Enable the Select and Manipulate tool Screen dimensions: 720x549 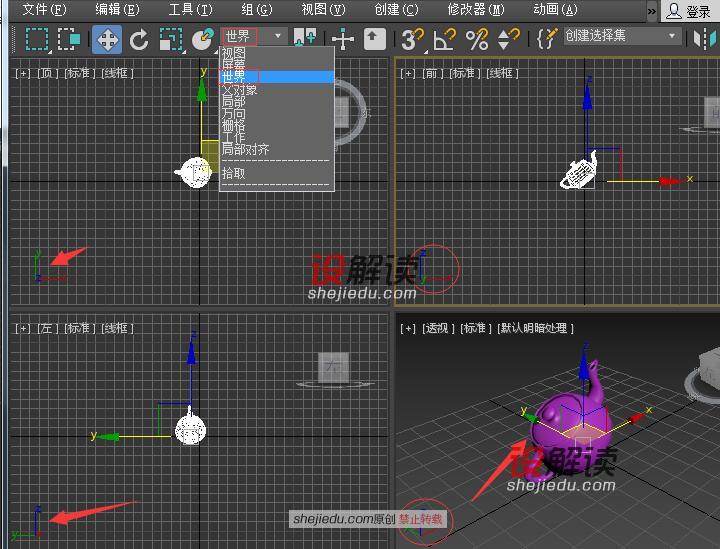pos(343,39)
